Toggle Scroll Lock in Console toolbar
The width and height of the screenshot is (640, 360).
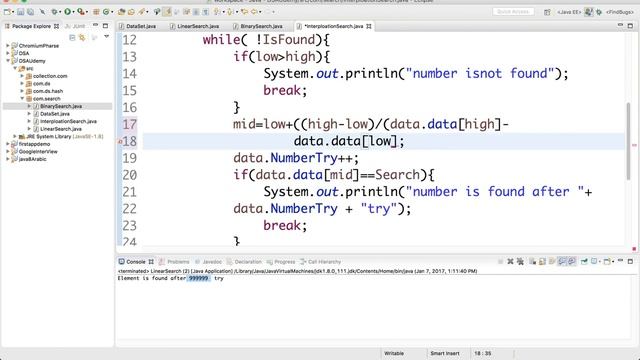point(542,262)
